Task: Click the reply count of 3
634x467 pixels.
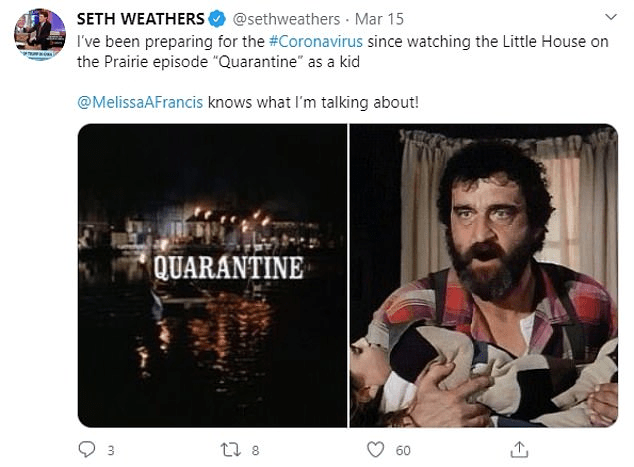Action: [110, 450]
